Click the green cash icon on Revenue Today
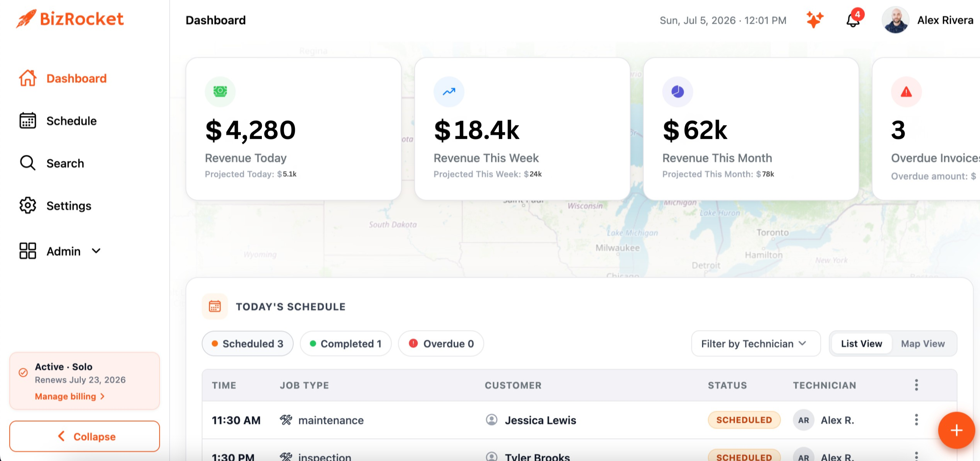The width and height of the screenshot is (980, 461). click(220, 91)
